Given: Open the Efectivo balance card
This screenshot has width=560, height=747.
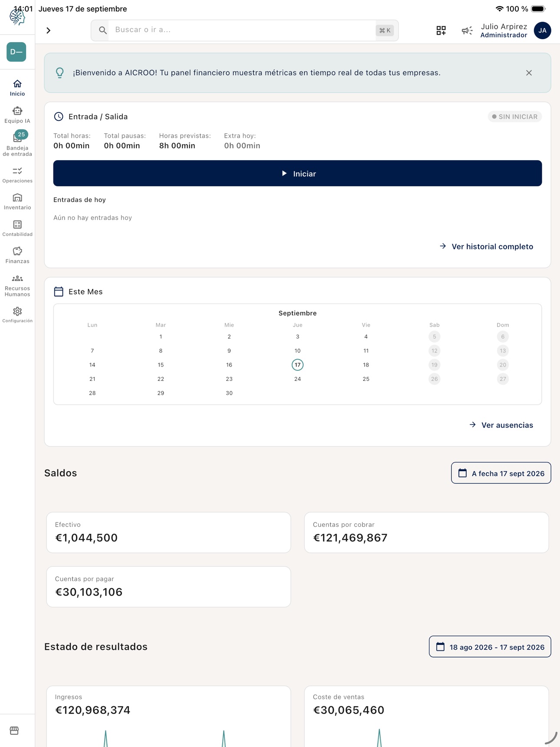Looking at the screenshot, I should tap(168, 532).
